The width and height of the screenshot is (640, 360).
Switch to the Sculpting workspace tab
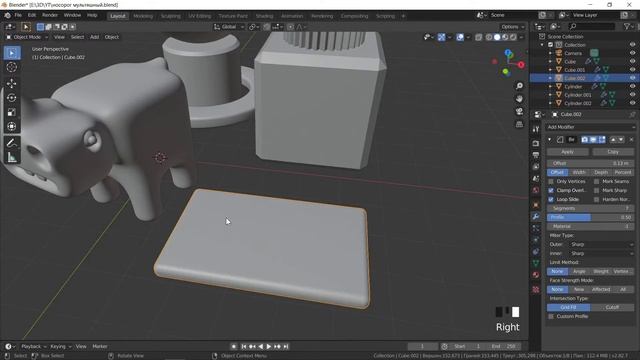171,16
